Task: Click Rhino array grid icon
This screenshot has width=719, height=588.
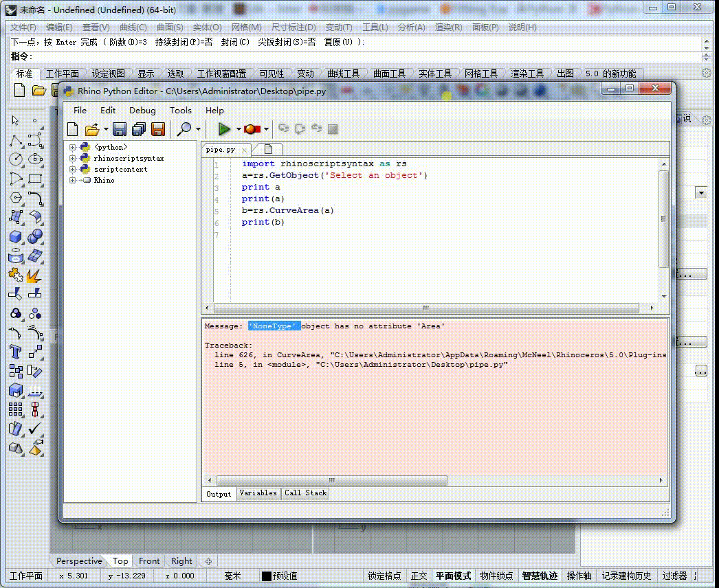Action: [x=15, y=409]
